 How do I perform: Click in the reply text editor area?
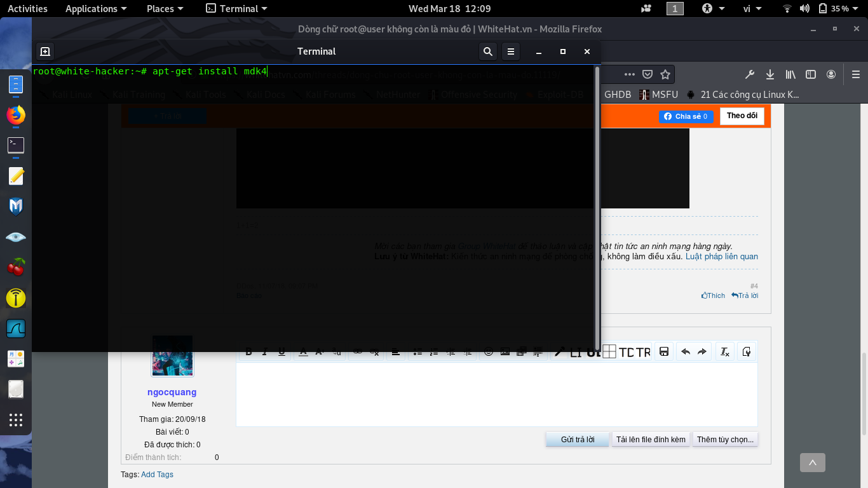point(496,394)
